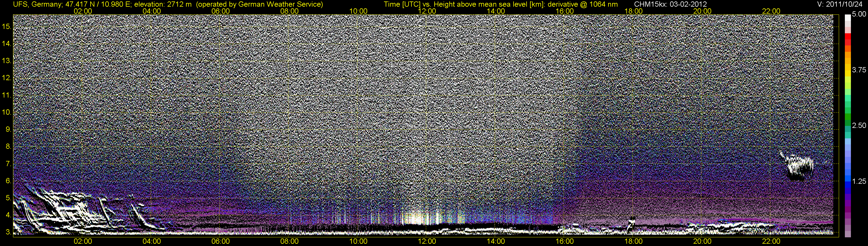Click the 8. km height axis label
This screenshot has height=246, width=868.
tap(8, 147)
